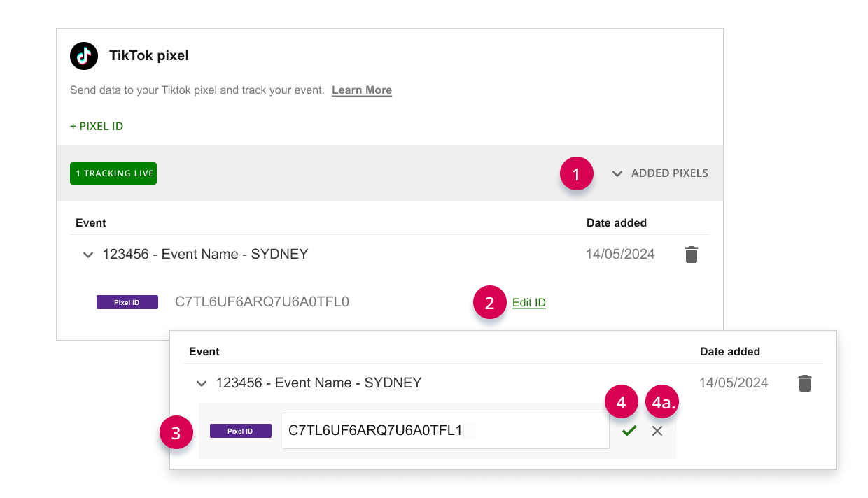This screenshot has width=868, height=498.
Task: Collapse the lower Event Name - SYDNEY row
Action: [202, 384]
